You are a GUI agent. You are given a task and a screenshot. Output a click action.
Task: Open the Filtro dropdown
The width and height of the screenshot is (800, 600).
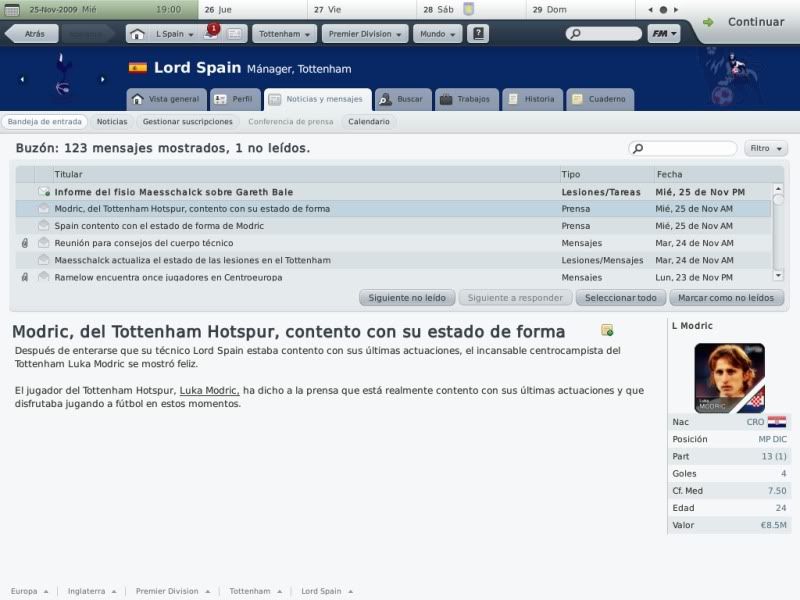pyautogui.click(x=766, y=148)
